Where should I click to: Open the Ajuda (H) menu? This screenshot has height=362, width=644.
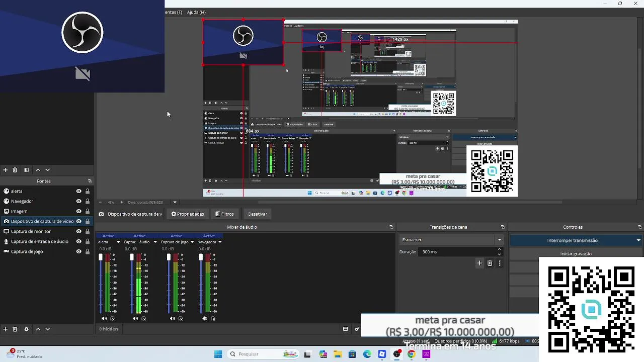coord(196,12)
